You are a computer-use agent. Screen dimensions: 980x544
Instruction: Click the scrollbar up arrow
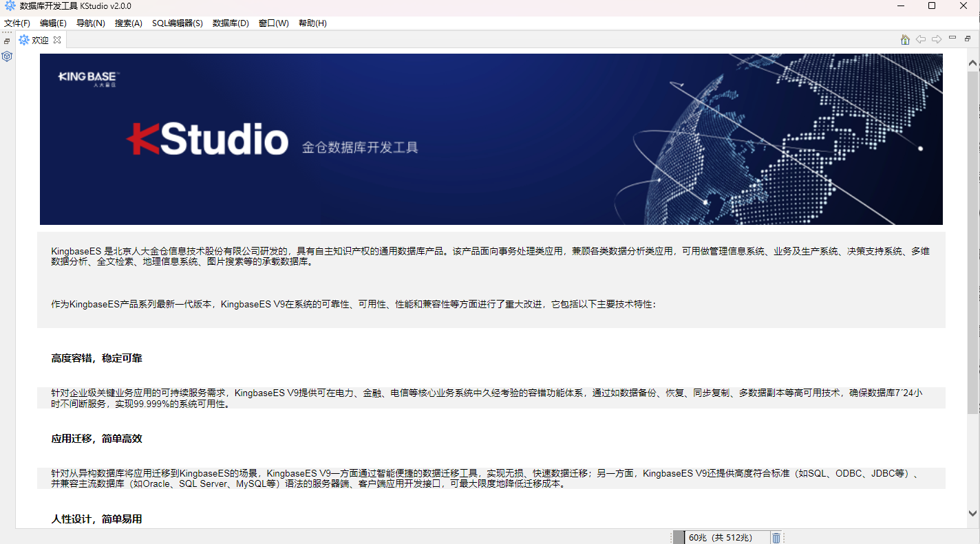(x=973, y=63)
